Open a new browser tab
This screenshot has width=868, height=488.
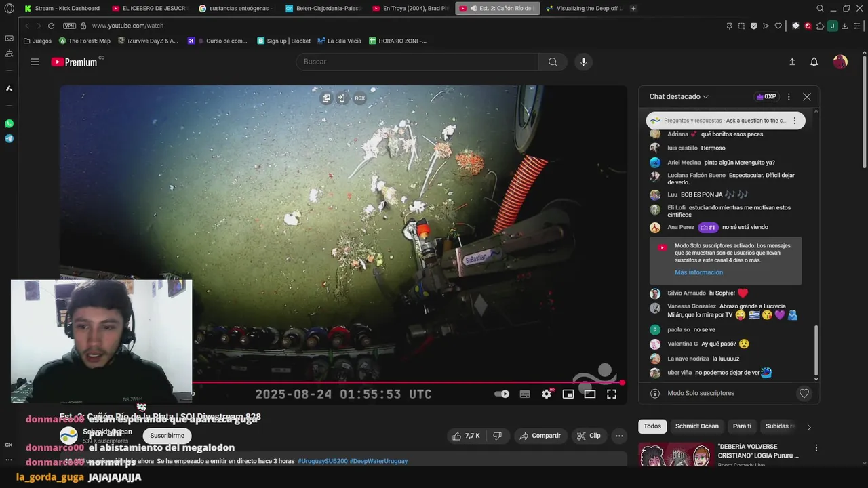(633, 8)
